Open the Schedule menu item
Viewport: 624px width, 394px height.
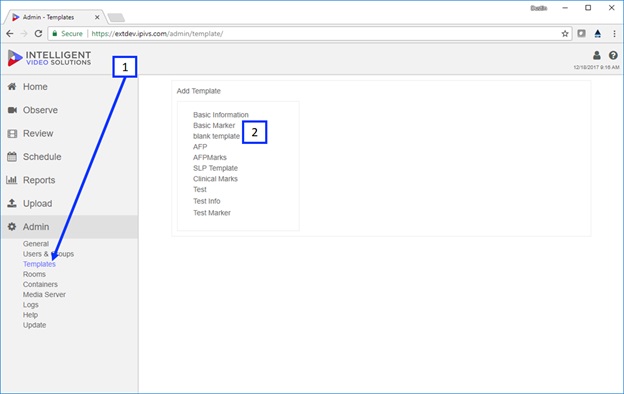[x=42, y=157]
